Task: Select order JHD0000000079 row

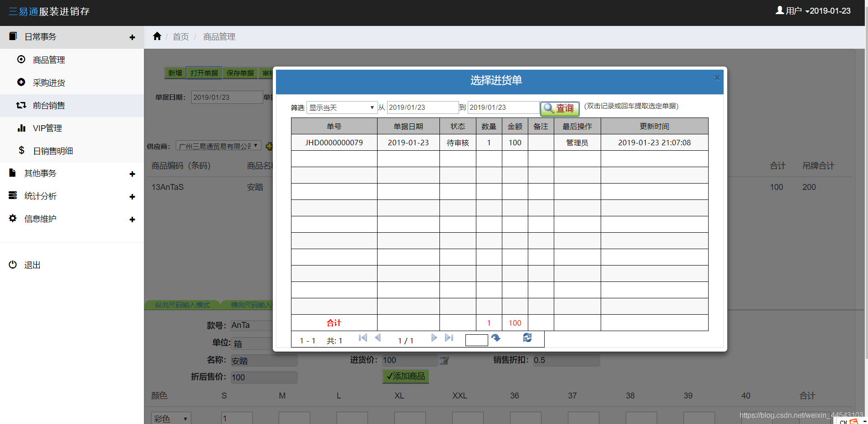Action: coord(500,143)
